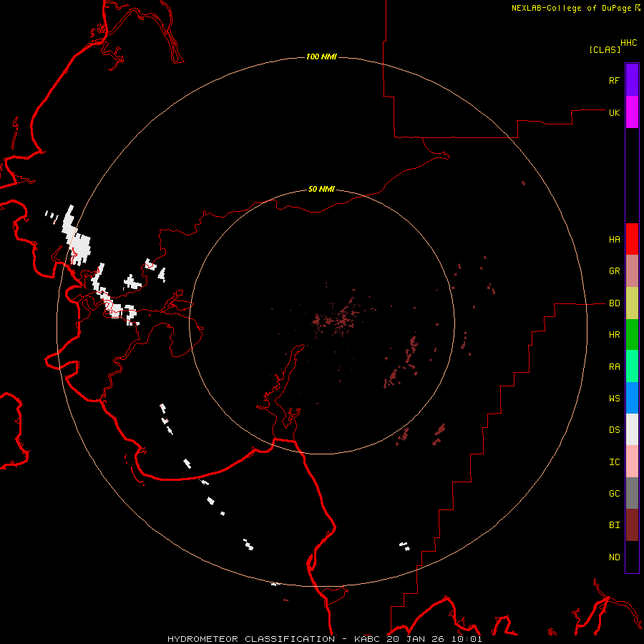The width and height of the screenshot is (644, 644).
Task: Click the 50 NMI range ring label
Action: (x=321, y=189)
